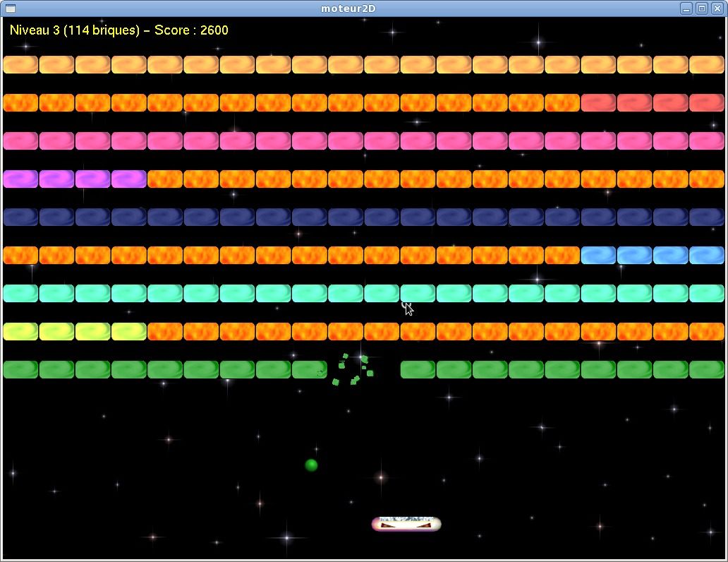Screen dimensions: 728x562
Task: Click the green brick right of the gap
Action: click(x=418, y=369)
